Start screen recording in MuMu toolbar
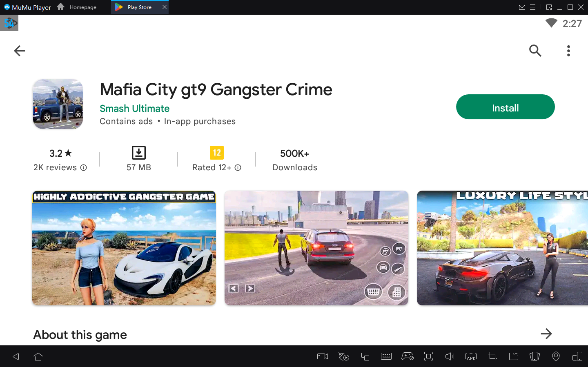The width and height of the screenshot is (588, 367). click(322, 356)
